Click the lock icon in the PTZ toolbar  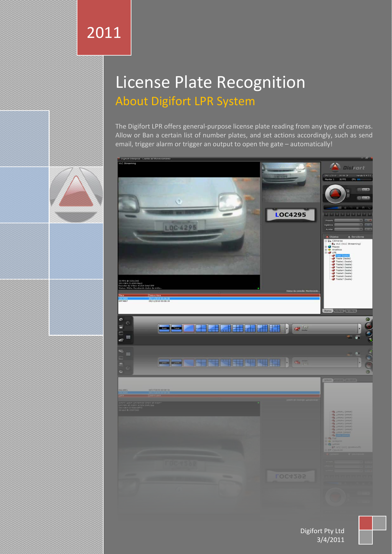(357, 208)
